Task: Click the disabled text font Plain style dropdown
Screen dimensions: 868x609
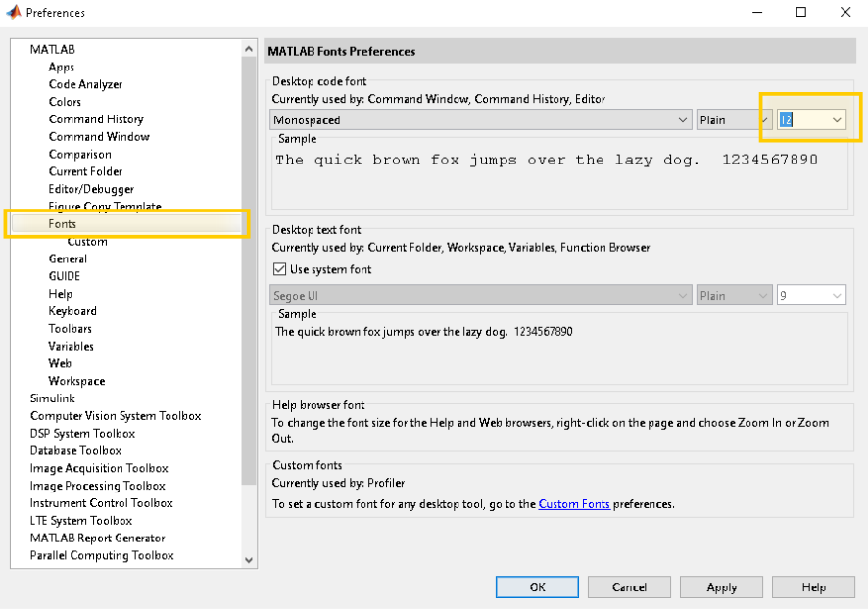Action: click(x=734, y=296)
